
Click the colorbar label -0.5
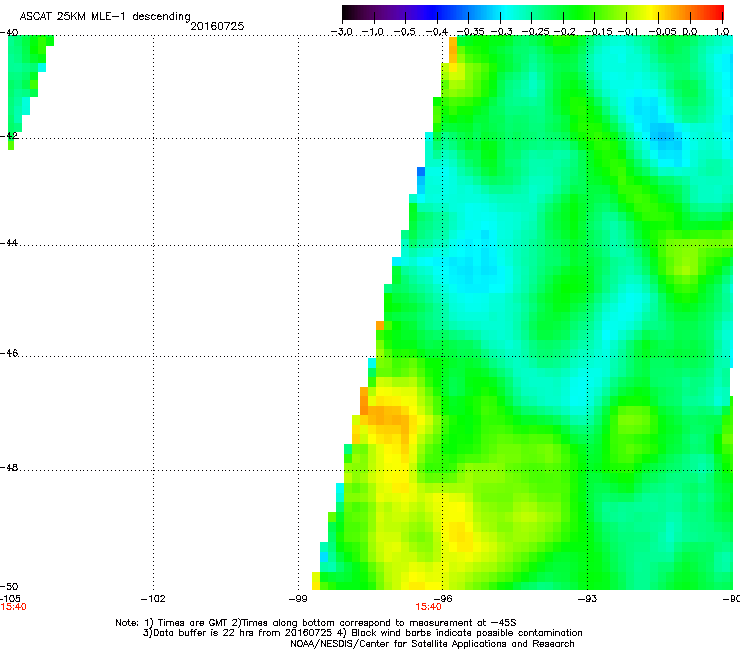405,32
